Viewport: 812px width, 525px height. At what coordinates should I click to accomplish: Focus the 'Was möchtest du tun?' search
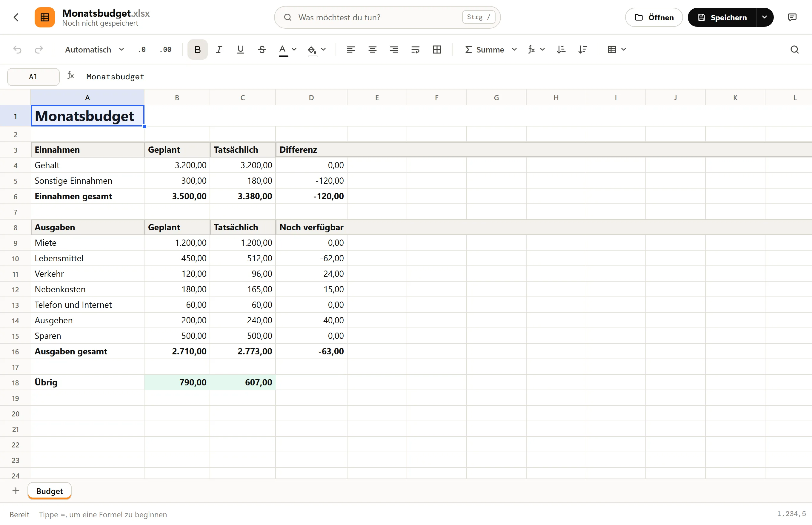(x=387, y=17)
